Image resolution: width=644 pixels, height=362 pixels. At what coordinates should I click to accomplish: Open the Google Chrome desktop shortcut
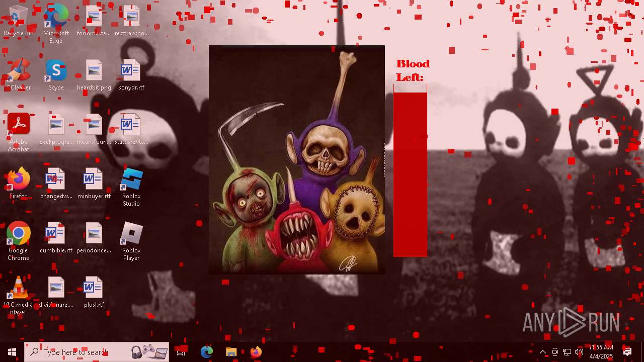point(18,241)
